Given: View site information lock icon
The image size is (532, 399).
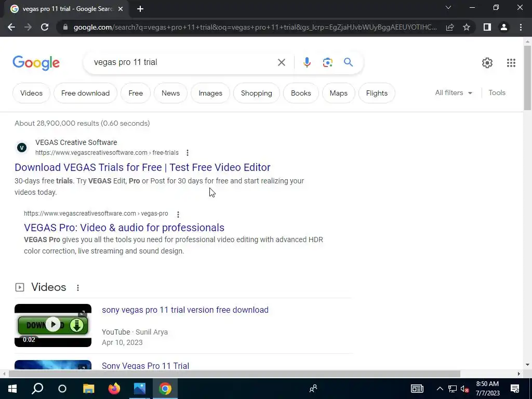Looking at the screenshot, I should pyautogui.click(x=65, y=27).
